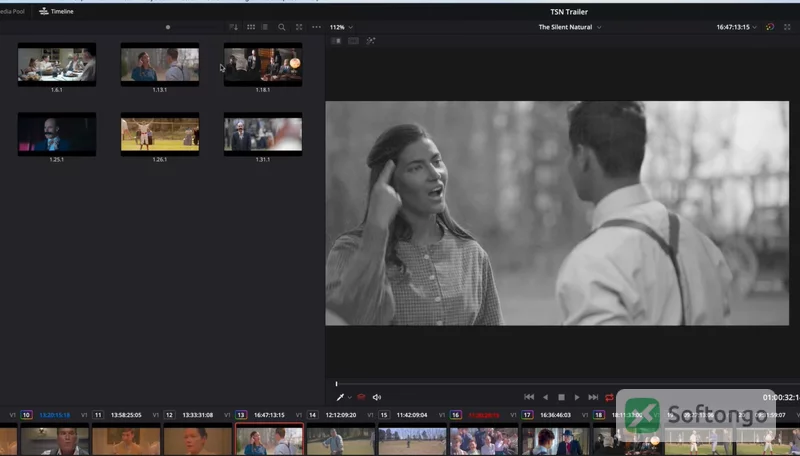The width and height of the screenshot is (800, 456).
Task: Select clip number 14 badge
Action: pos(312,415)
